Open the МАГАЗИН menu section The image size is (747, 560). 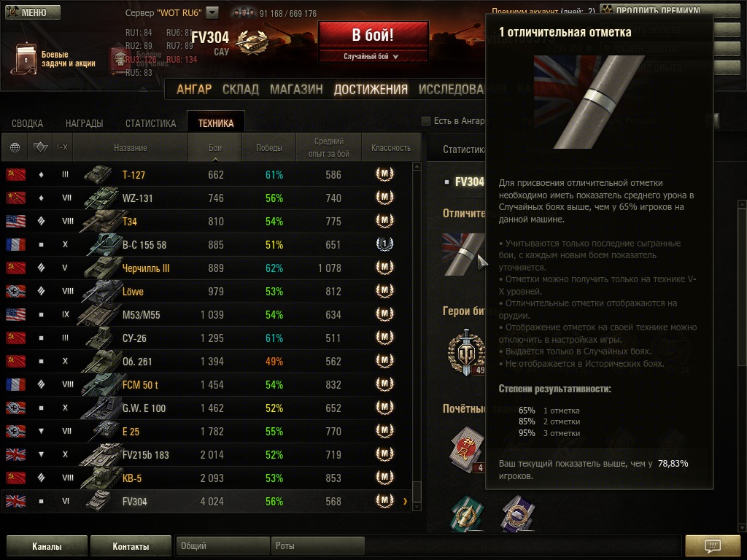click(x=296, y=89)
